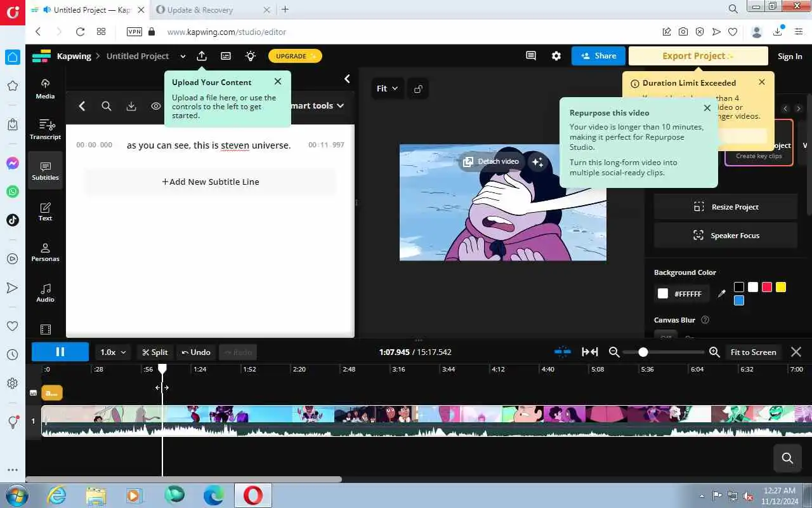Open Windows Start menu
Image resolution: width=812 pixels, height=508 pixels.
(x=16, y=495)
